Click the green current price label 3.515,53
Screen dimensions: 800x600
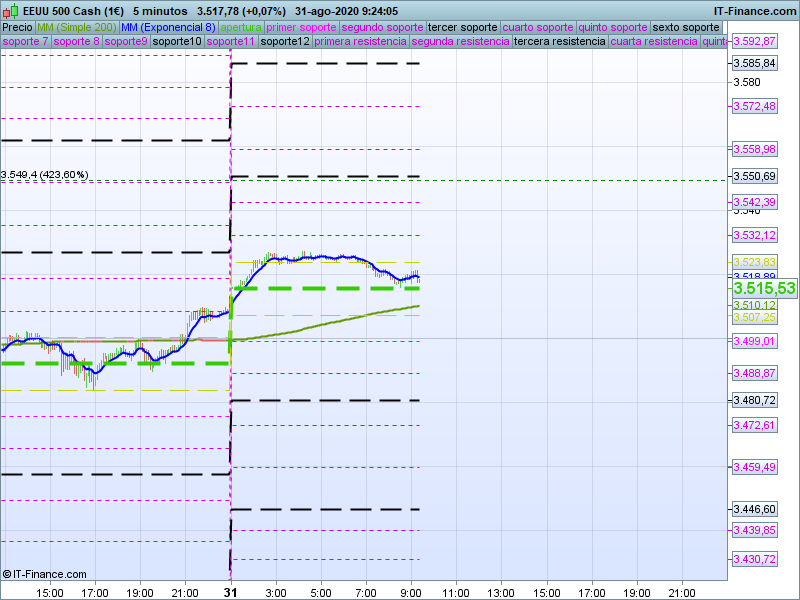(764, 288)
